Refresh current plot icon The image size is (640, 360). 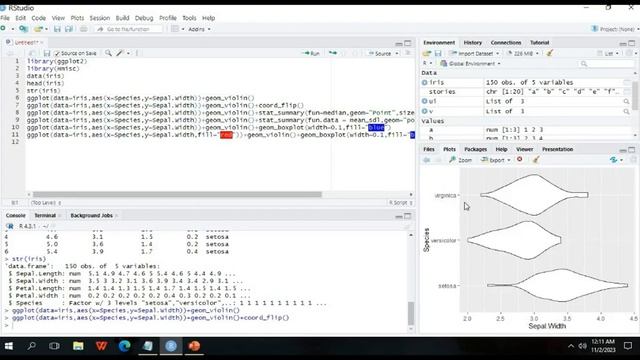pos(613,160)
